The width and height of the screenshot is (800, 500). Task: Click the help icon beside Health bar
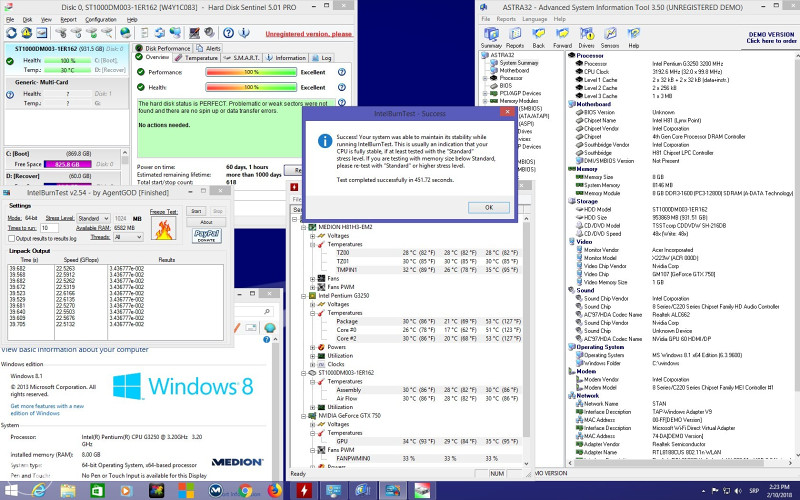(x=342, y=87)
